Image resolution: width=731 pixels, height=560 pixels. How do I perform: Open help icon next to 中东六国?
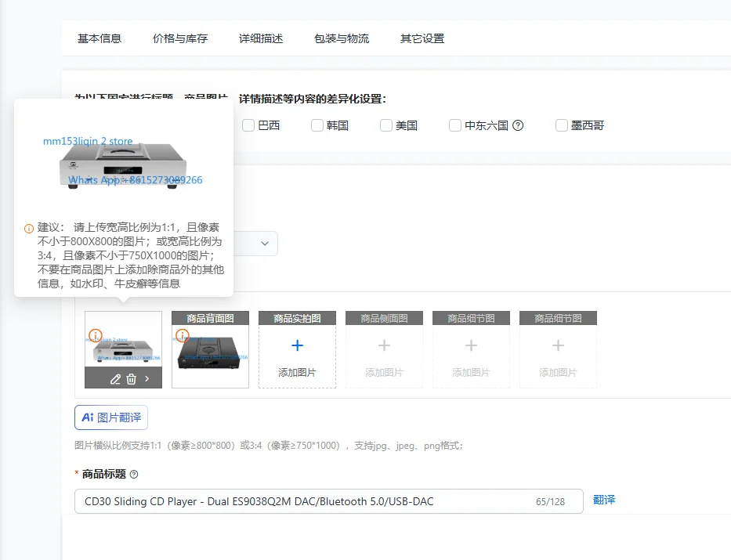pos(518,125)
